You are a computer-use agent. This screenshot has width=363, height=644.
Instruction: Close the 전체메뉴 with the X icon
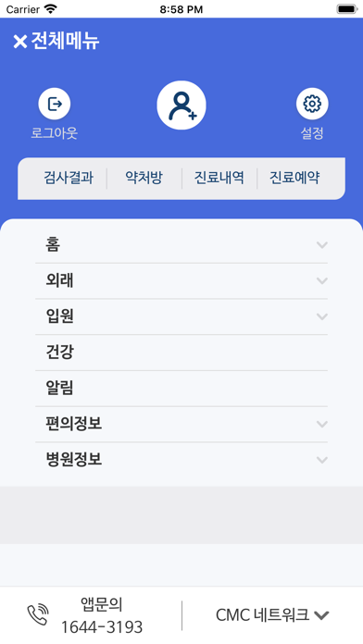(x=19, y=42)
